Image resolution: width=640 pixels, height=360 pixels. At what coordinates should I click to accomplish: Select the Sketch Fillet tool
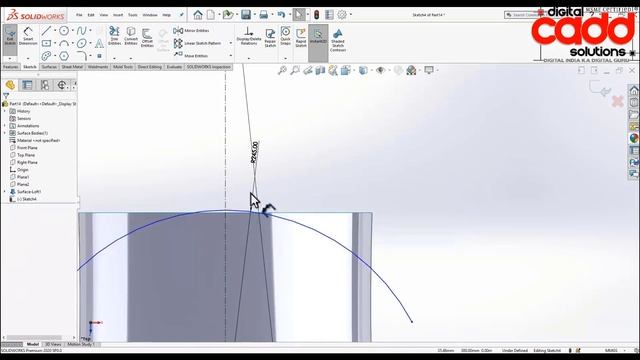(x=82, y=56)
